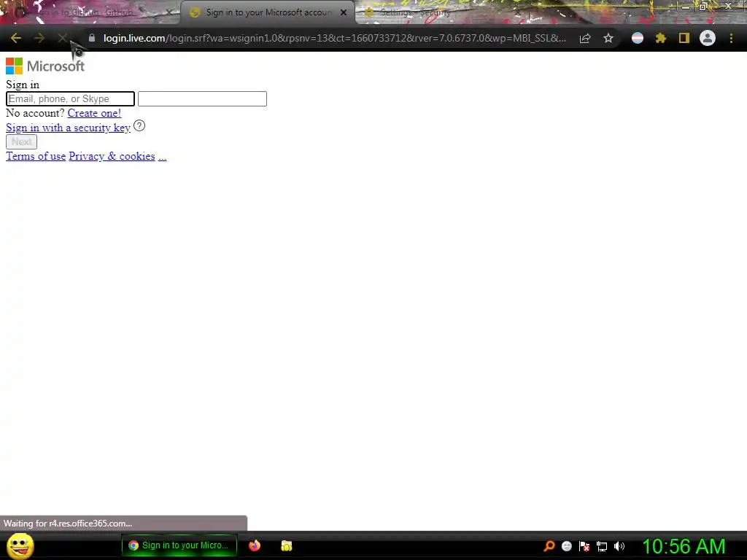The width and height of the screenshot is (747, 560).
Task: Close the Microsoft account sign-in tab
Action: pyautogui.click(x=344, y=12)
